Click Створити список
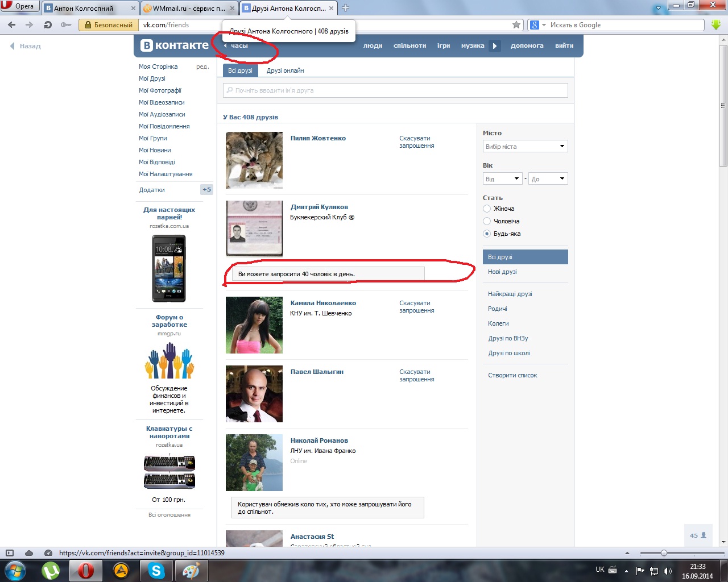The width and height of the screenshot is (728, 582). [512, 375]
